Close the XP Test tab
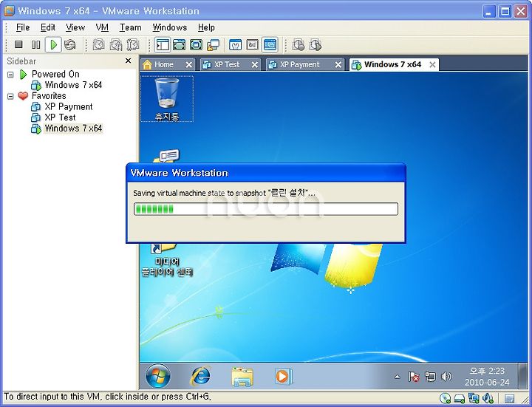The width and height of the screenshot is (532, 407). coord(255,65)
